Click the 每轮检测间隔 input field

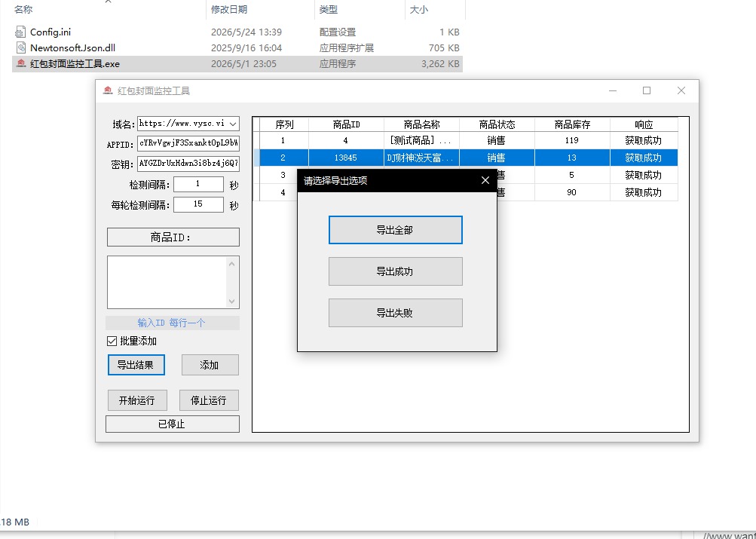coord(199,204)
